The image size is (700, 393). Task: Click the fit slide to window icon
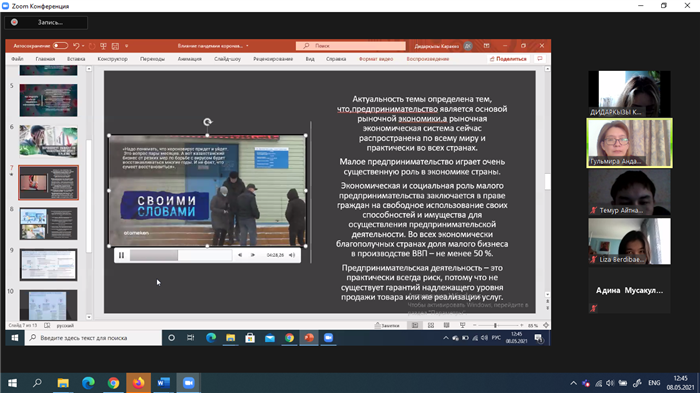546,325
